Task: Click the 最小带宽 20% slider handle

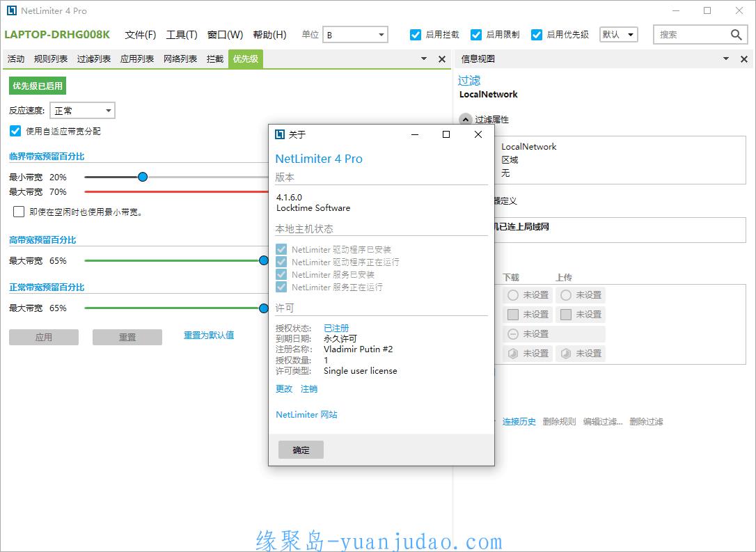Action: tap(143, 177)
